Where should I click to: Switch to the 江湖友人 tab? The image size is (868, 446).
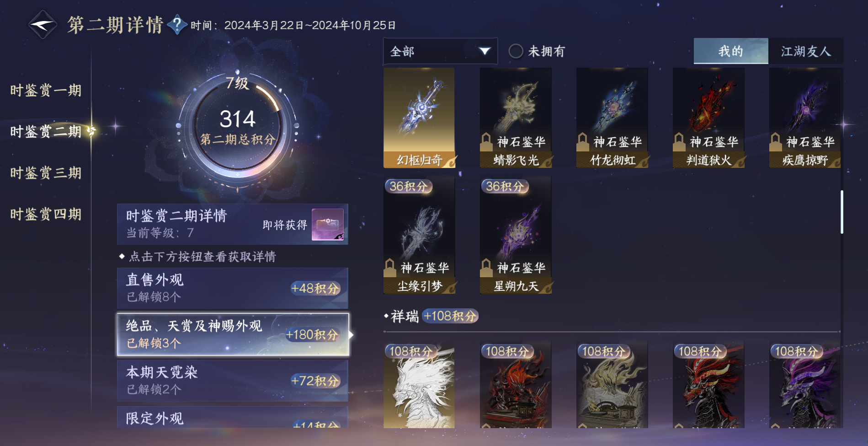pyautogui.click(x=805, y=51)
